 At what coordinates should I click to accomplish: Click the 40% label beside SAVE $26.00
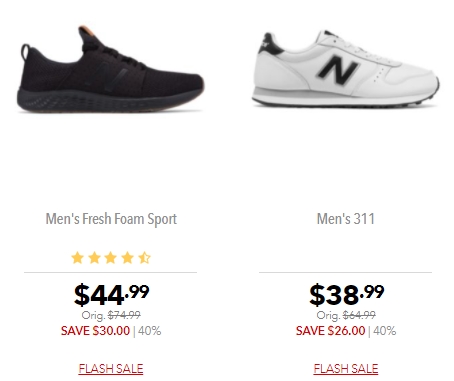coord(385,331)
